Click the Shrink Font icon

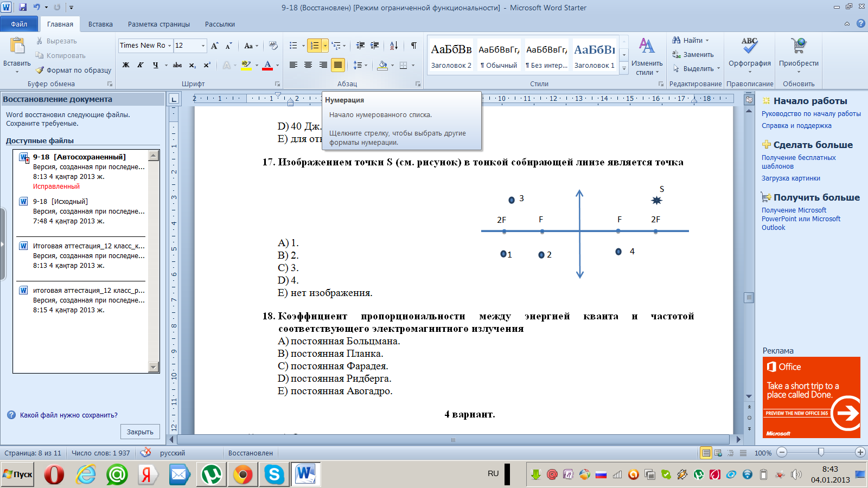[228, 46]
